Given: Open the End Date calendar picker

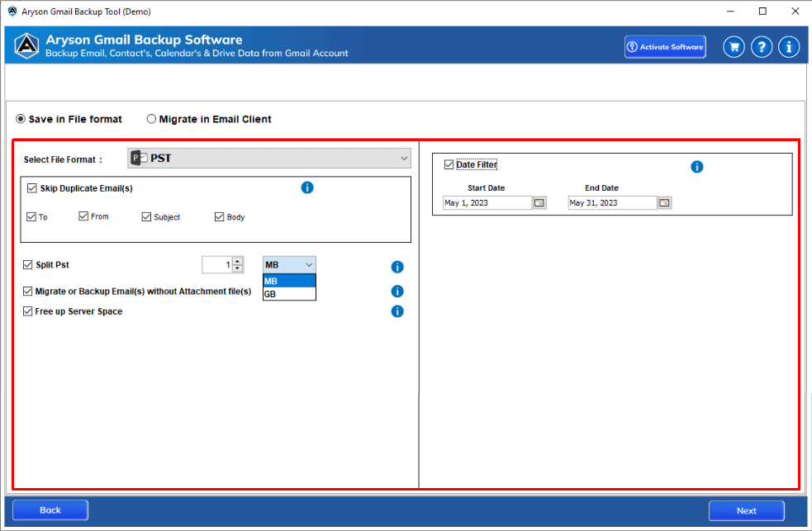Looking at the screenshot, I should [664, 203].
